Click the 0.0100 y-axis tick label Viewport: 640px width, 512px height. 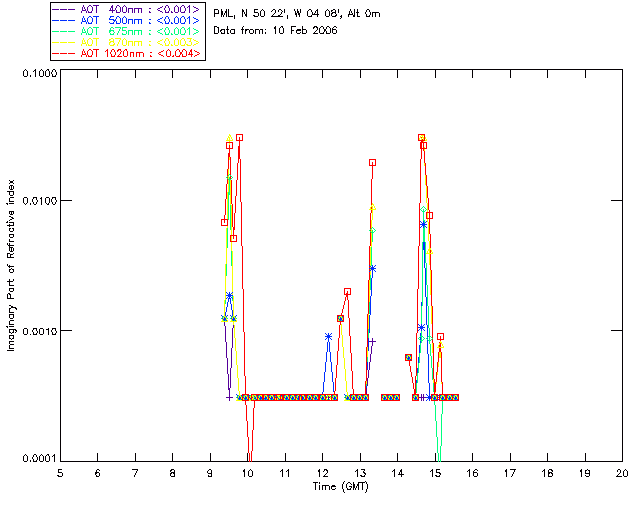[x=40, y=201]
